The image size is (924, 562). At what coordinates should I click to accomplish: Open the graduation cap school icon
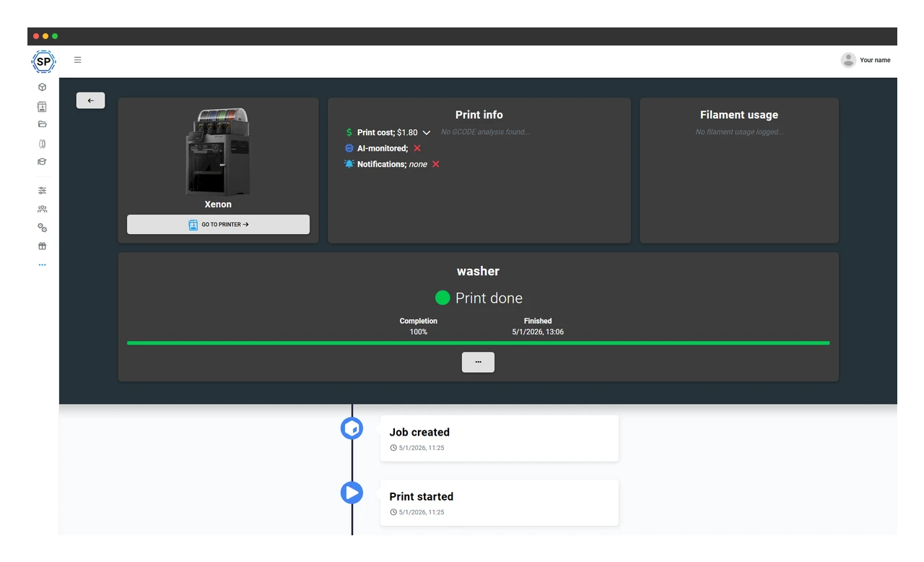[43, 162]
